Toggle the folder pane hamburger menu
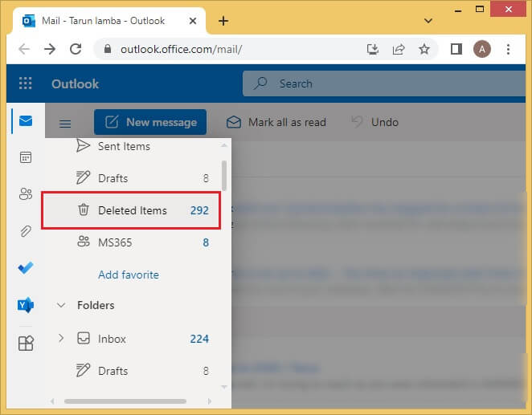 point(65,124)
